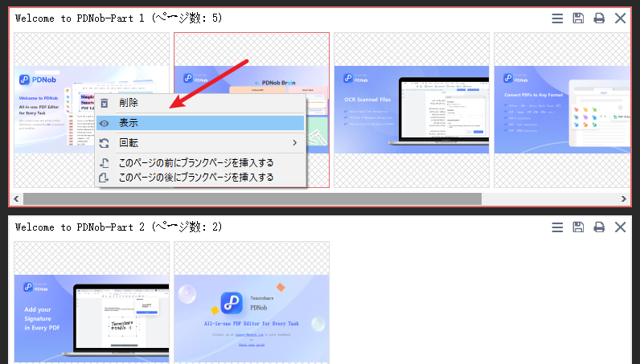Select the OCR Scanned Files page thumbnail
Viewport: 640px width, 364px height.
pyautogui.click(x=412, y=110)
